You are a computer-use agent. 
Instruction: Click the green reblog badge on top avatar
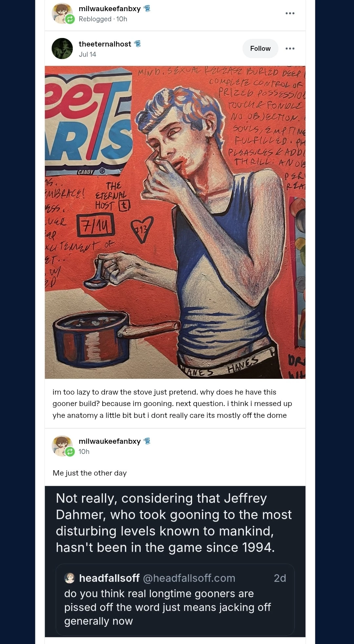tap(70, 19)
